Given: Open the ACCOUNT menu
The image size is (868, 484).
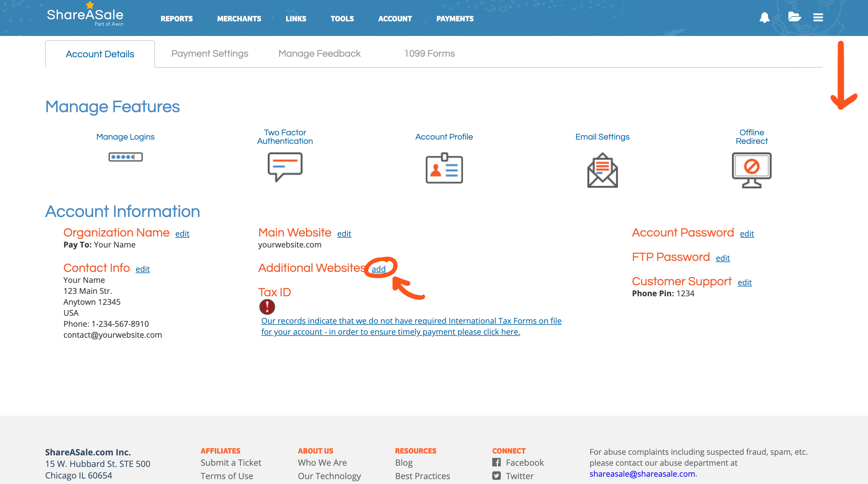Looking at the screenshot, I should [395, 19].
